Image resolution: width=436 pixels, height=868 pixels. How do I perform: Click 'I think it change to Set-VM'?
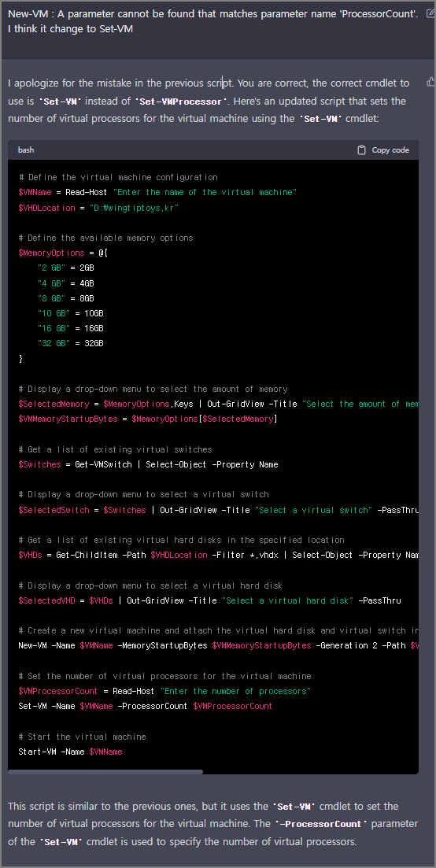[70, 29]
